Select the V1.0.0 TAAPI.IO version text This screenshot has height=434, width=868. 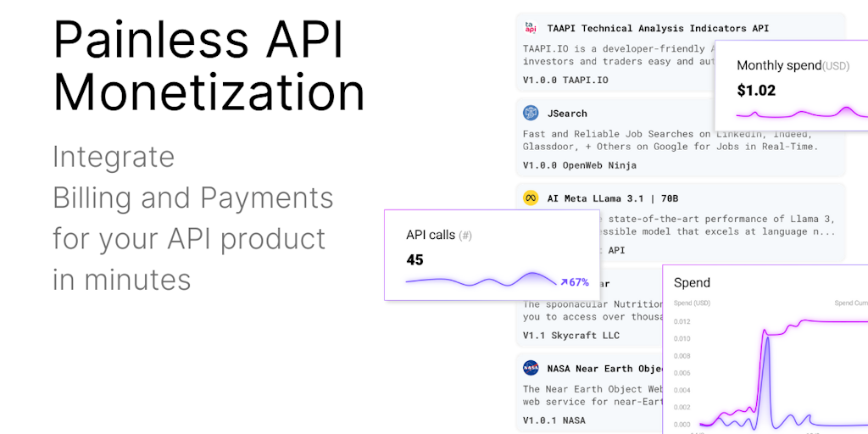pos(565,80)
